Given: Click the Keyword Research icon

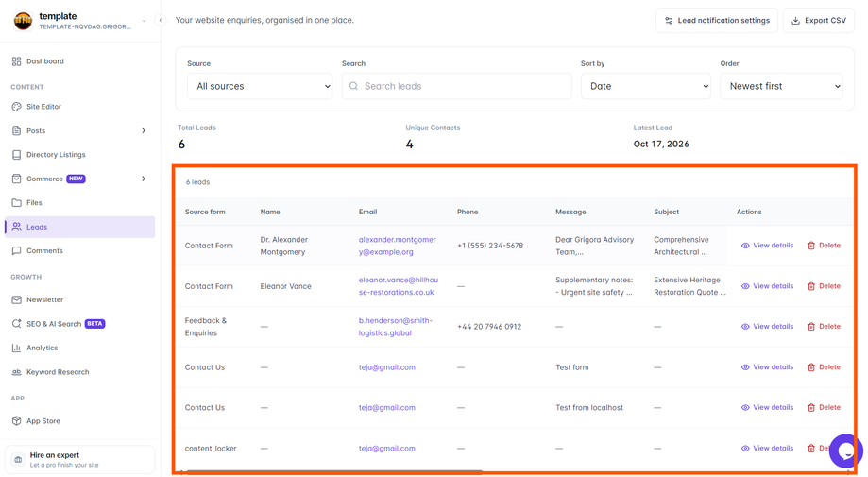Looking at the screenshot, I should [x=17, y=372].
